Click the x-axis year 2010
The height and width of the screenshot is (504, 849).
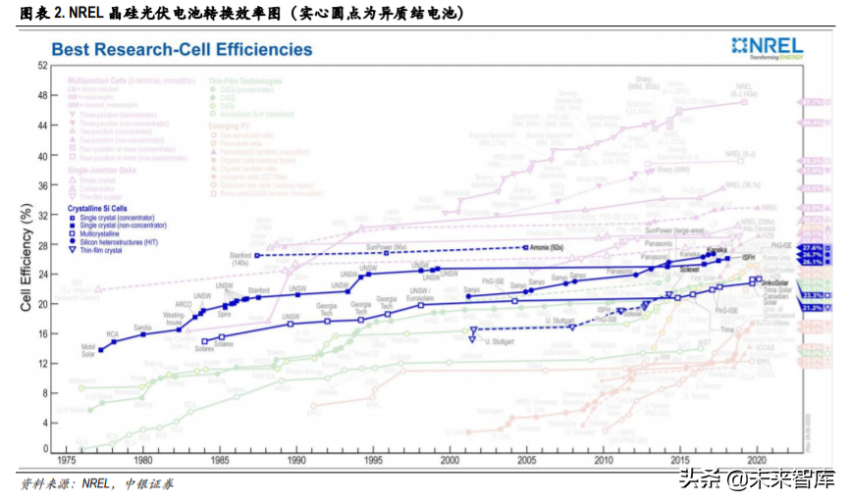[604, 460]
